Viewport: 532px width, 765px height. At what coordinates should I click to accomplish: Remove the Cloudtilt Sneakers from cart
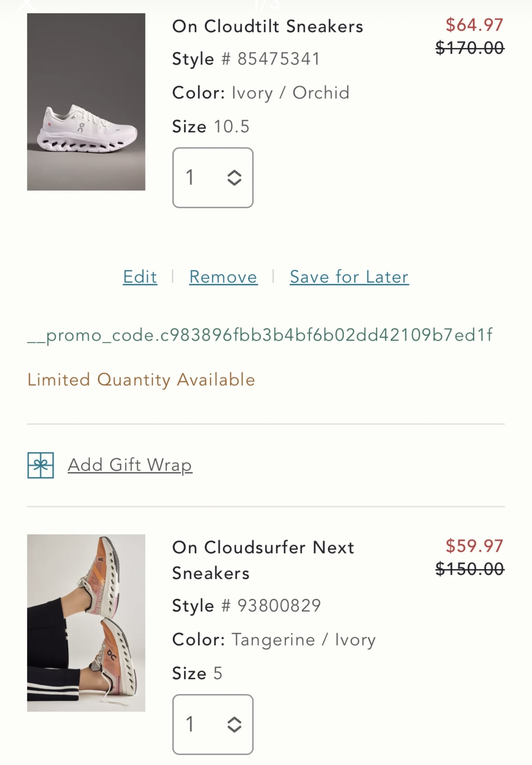click(223, 277)
